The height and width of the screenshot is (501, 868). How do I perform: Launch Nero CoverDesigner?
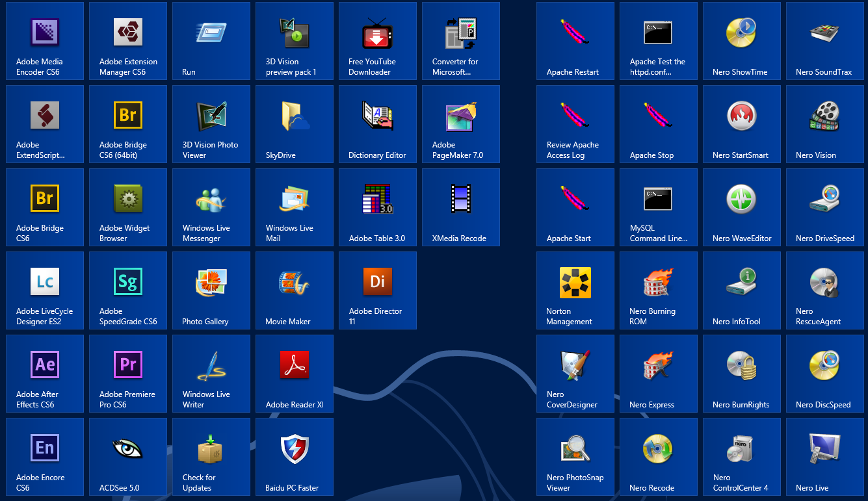575,374
